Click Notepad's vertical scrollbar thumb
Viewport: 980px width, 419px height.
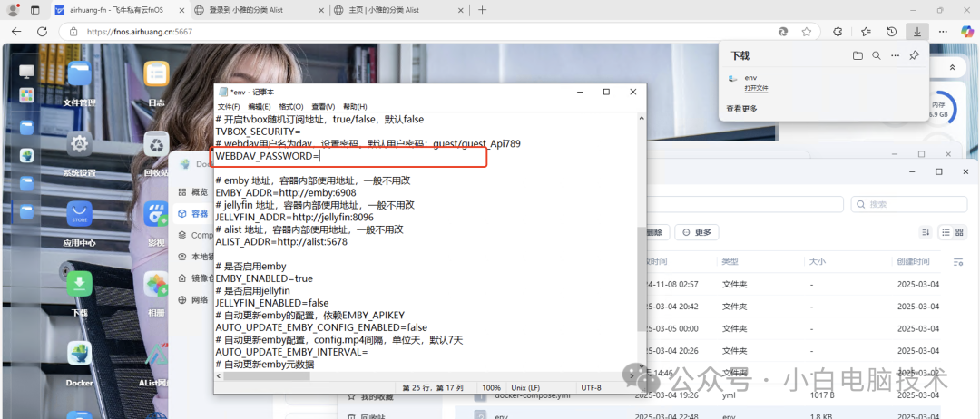[x=642, y=278]
